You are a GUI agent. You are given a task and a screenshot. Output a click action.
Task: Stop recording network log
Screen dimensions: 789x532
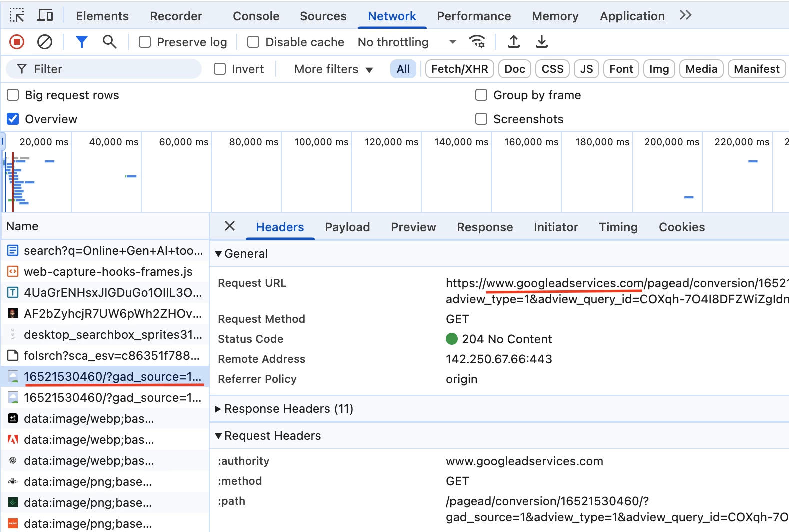[x=17, y=42]
